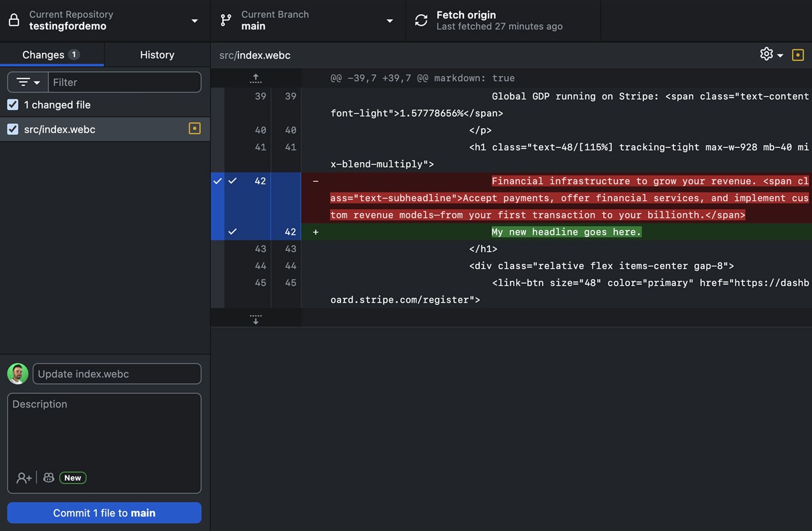Click Commit 1 file to main button
The image size is (812, 531).
[104, 513]
